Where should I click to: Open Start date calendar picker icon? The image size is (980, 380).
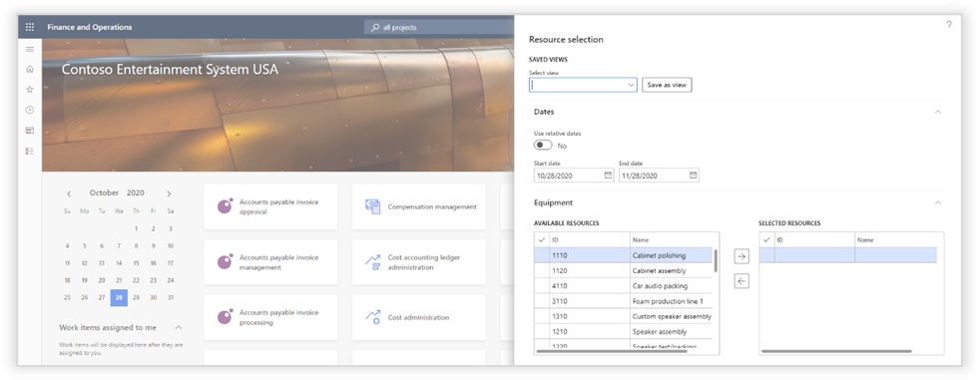click(x=608, y=176)
